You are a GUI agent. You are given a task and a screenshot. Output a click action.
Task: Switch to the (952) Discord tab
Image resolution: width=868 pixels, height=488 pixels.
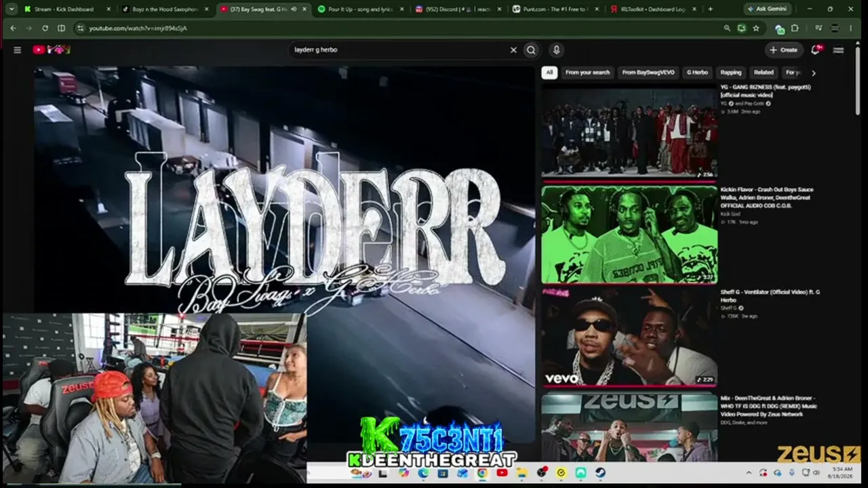coord(457,9)
